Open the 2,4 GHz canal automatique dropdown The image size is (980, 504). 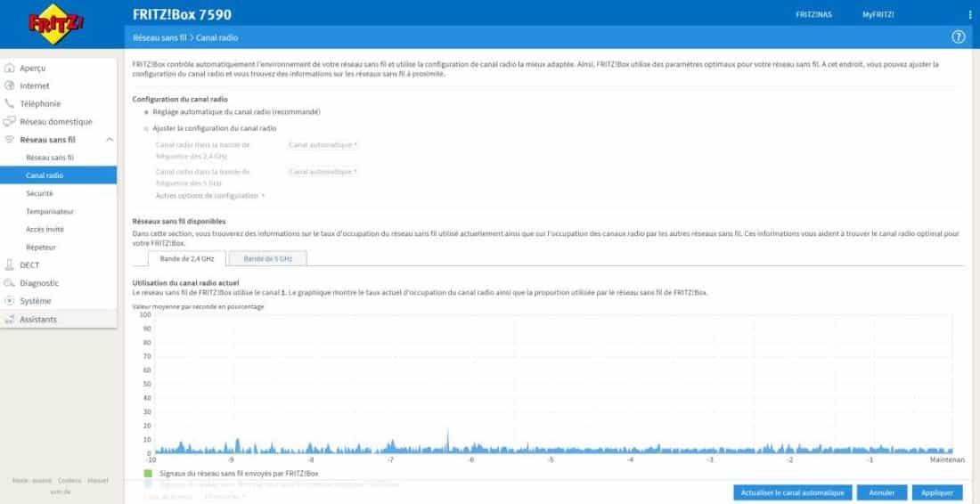pyautogui.click(x=323, y=145)
